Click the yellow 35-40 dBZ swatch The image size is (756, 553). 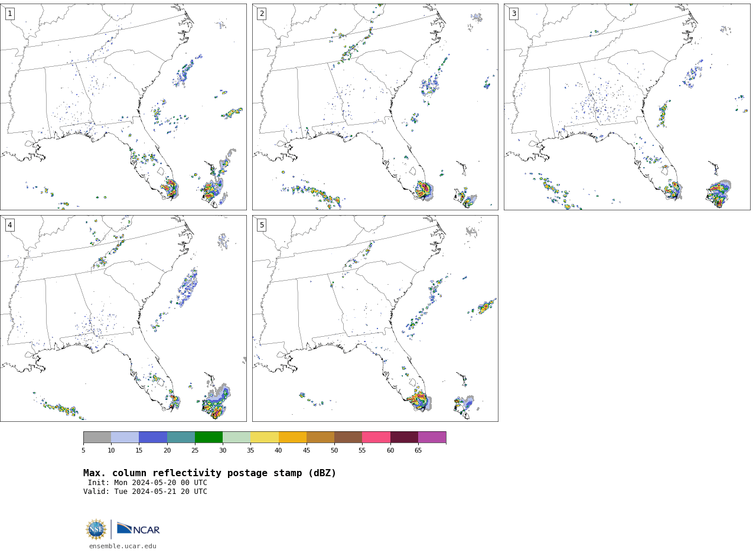(265, 437)
